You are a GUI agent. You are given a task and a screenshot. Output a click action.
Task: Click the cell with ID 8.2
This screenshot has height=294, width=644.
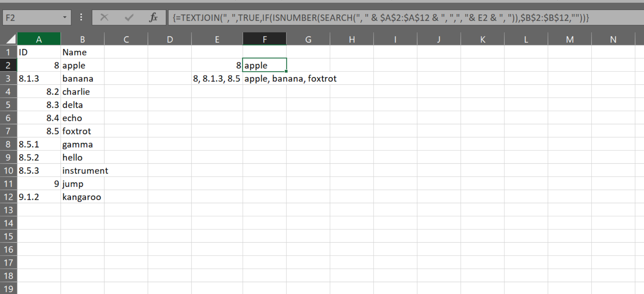click(39, 92)
